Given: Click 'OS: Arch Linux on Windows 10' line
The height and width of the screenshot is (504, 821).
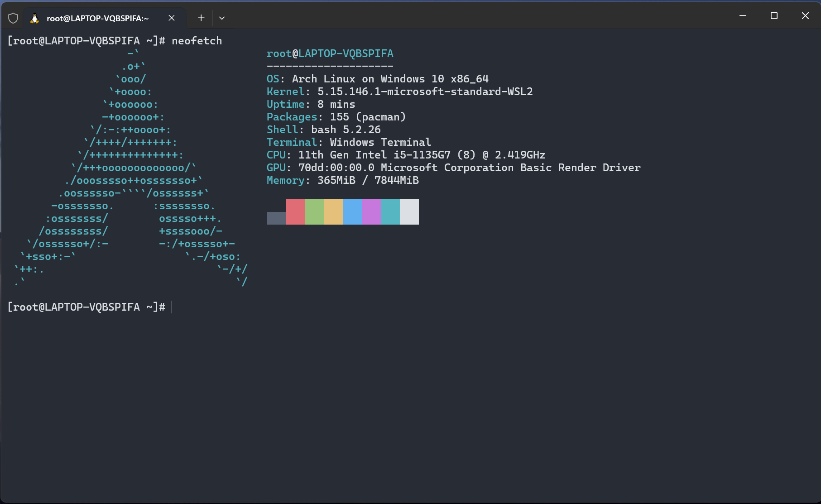Looking at the screenshot, I should pos(378,79).
